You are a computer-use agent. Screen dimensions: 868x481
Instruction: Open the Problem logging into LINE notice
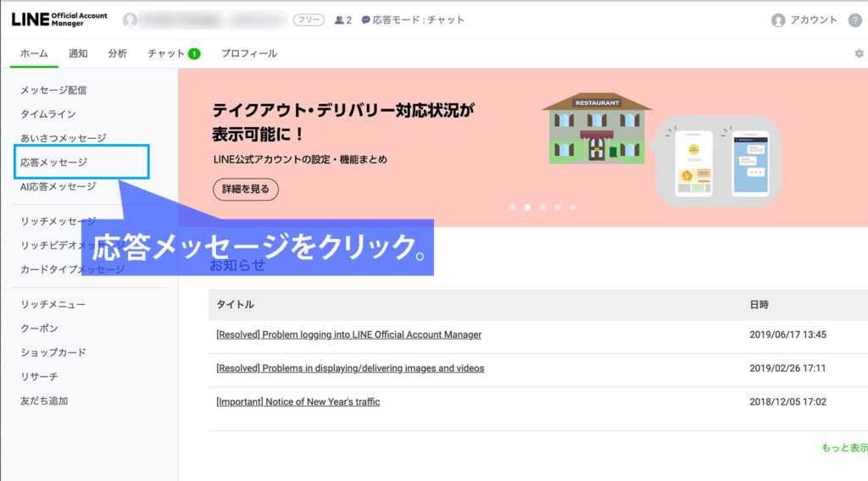[348, 334]
